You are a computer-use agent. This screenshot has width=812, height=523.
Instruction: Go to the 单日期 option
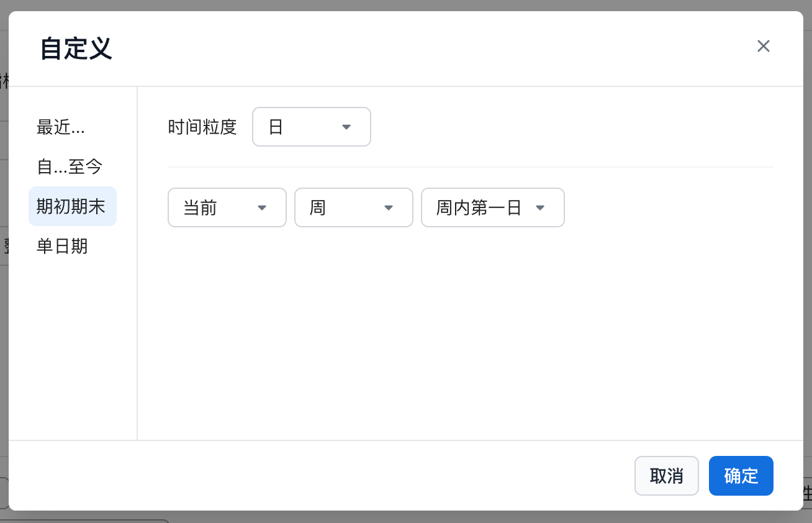click(x=62, y=246)
